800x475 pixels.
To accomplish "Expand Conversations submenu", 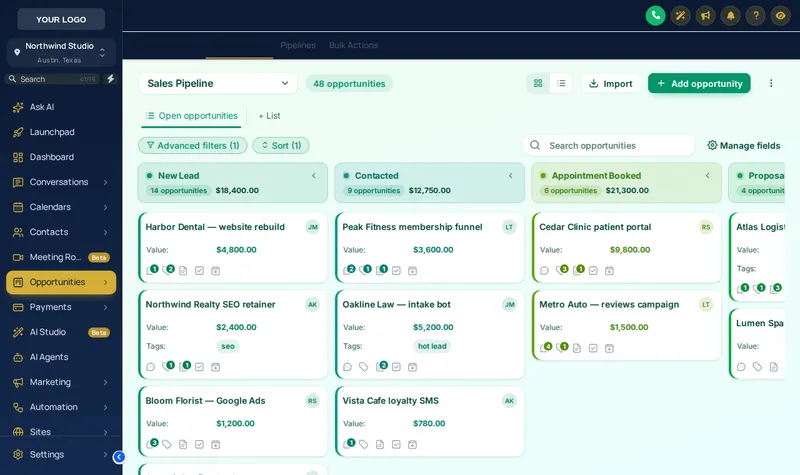I will 105,182.
